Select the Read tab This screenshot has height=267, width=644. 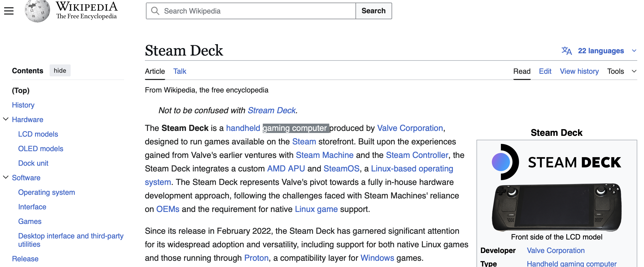coord(522,71)
